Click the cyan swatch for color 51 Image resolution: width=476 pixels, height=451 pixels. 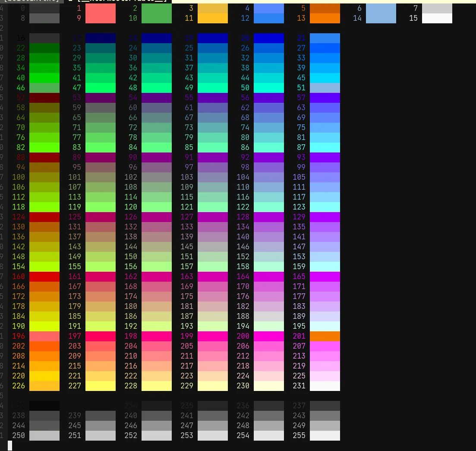(325, 88)
